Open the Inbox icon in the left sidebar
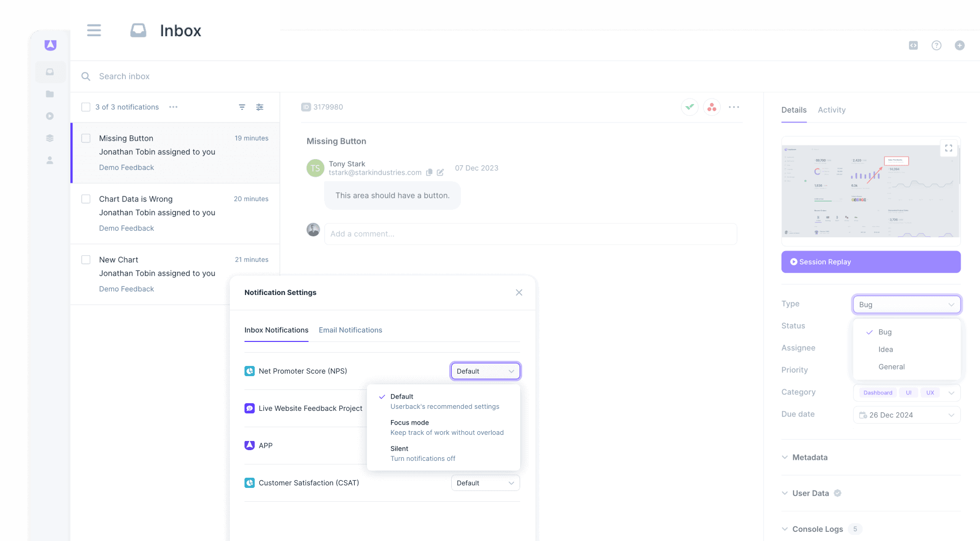This screenshot has height=541, width=980. click(50, 72)
